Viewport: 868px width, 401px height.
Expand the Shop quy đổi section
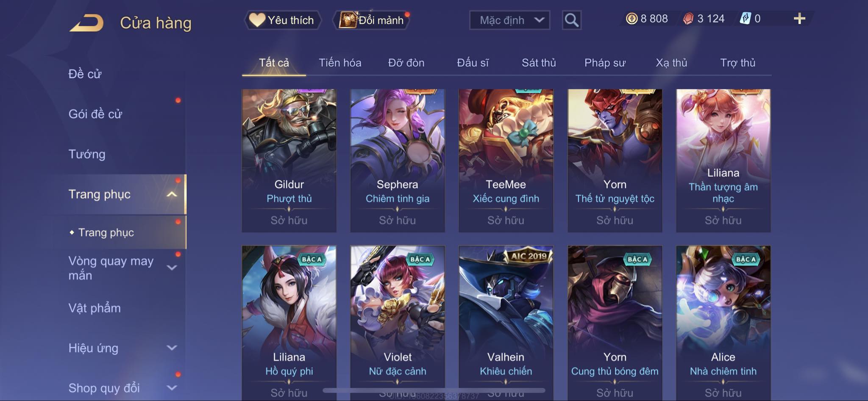point(172,388)
